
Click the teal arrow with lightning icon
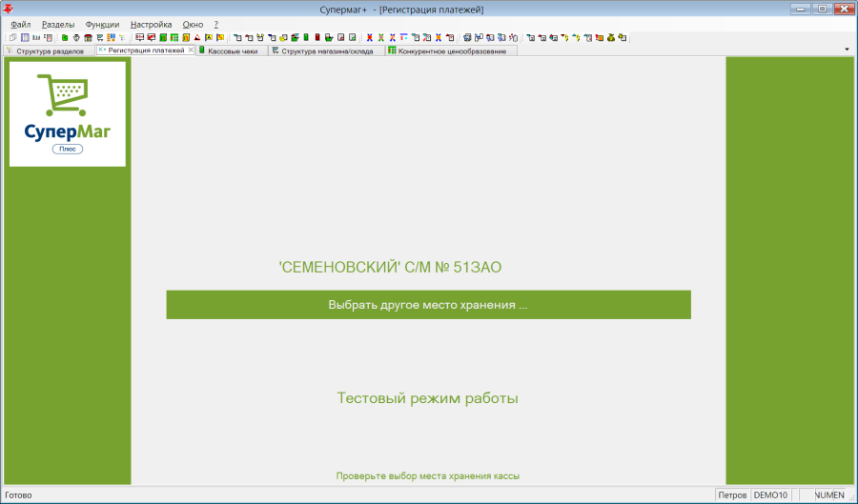pyautogui.click(x=575, y=38)
